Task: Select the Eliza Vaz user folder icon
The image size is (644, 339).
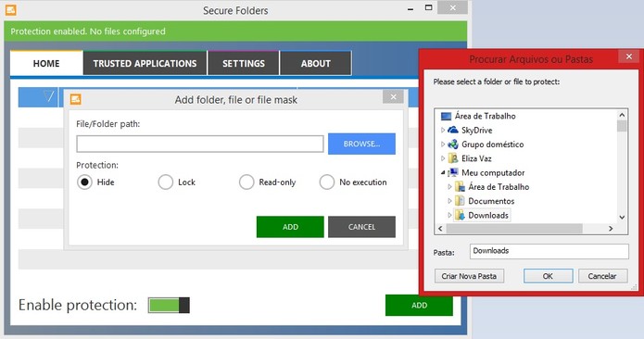Action: coord(453,158)
